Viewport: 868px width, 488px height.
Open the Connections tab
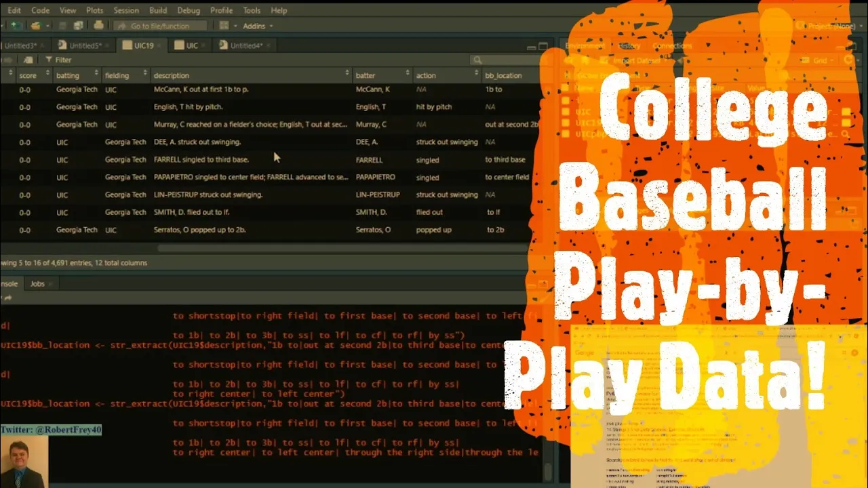(673, 46)
